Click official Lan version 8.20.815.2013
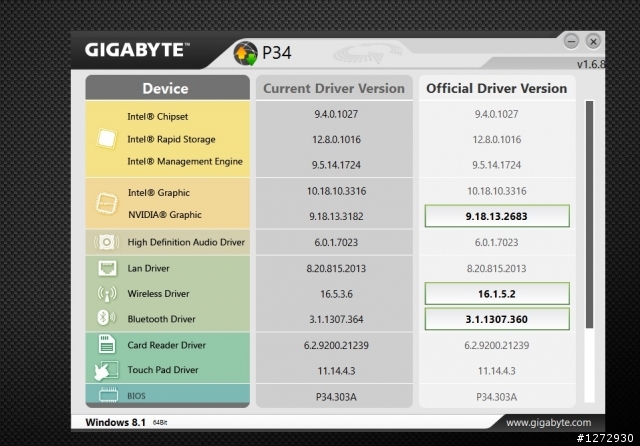 pos(497,268)
